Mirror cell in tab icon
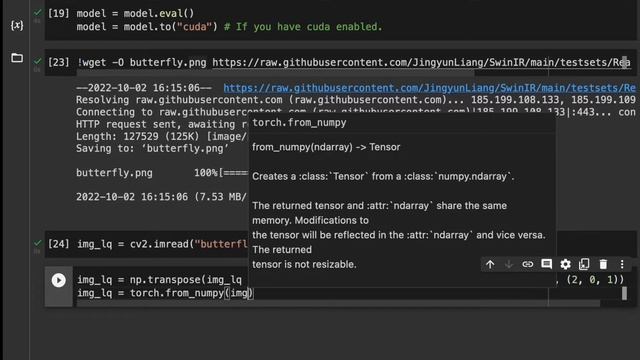Viewport: 640px width, 360px height. pyautogui.click(x=584, y=264)
